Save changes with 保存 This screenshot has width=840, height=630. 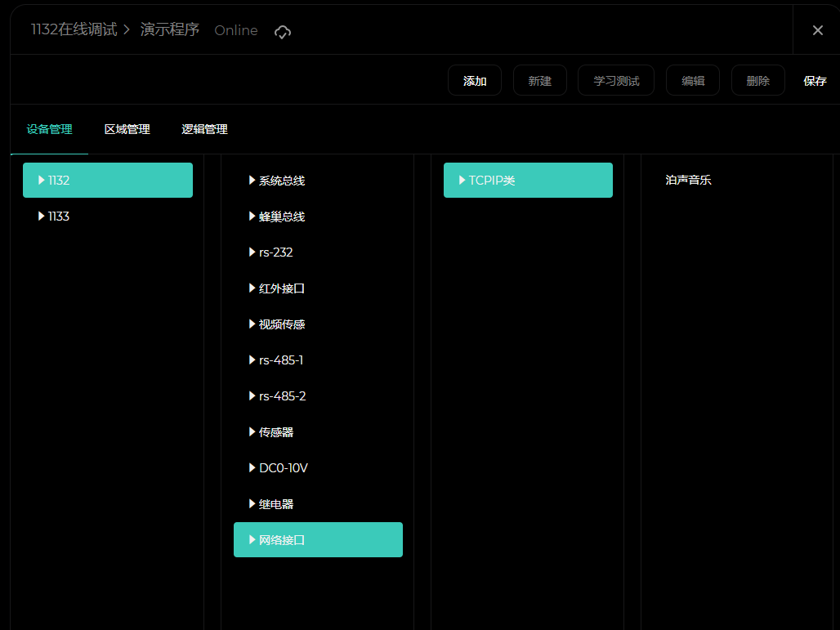815,81
